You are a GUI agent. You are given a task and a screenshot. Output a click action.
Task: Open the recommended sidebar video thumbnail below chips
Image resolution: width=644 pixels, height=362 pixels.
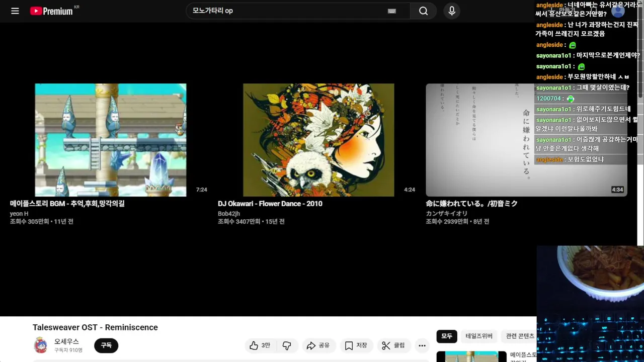coord(471,356)
